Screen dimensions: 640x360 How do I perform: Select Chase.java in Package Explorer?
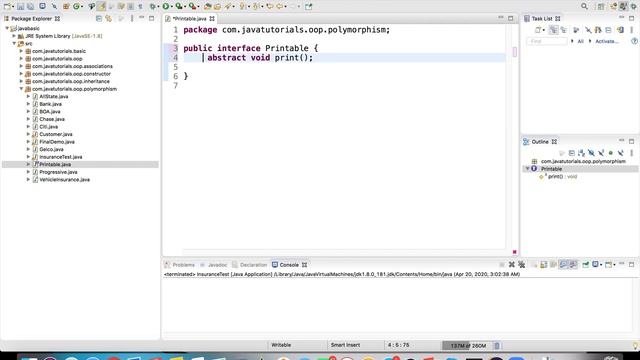[52, 119]
